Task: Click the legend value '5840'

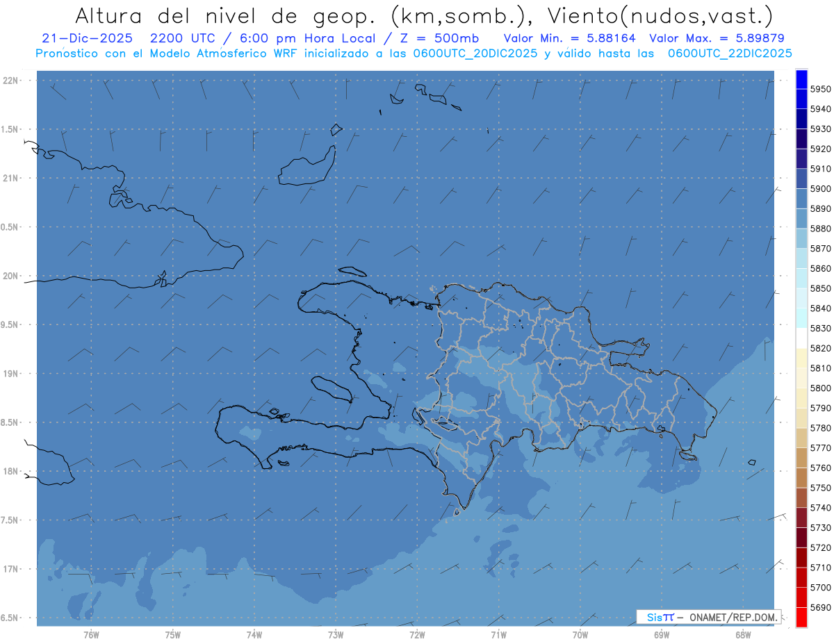Action: (x=821, y=308)
